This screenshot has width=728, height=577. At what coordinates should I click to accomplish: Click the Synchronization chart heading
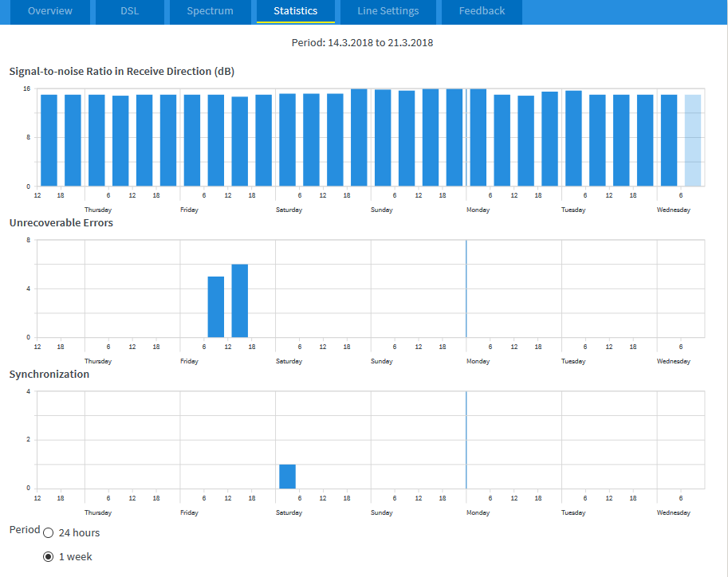[49, 375]
